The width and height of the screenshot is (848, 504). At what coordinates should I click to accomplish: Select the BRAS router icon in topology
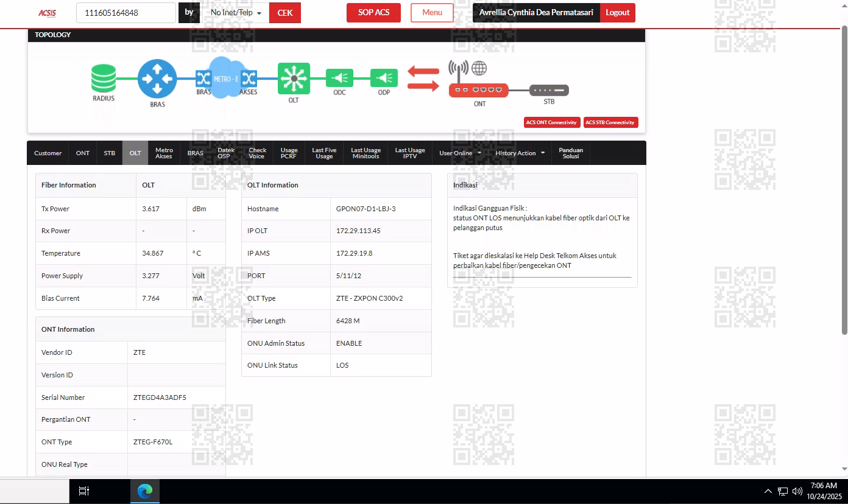(x=157, y=79)
